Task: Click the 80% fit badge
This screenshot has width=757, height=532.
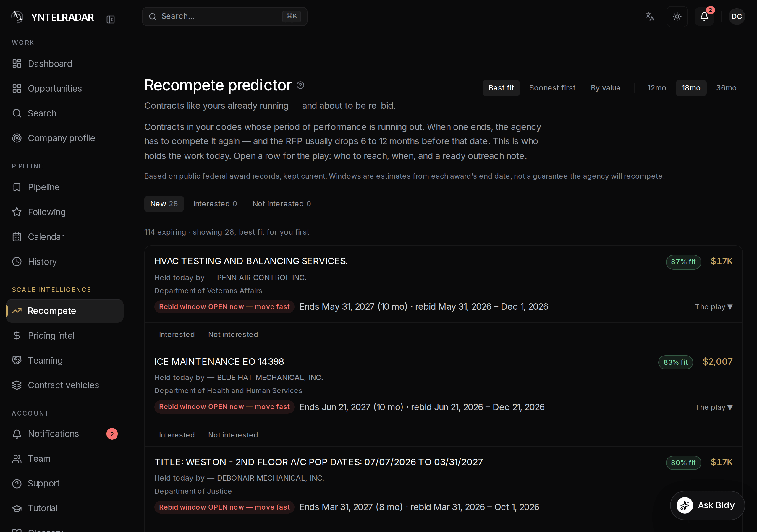Action: click(x=683, y=463)
